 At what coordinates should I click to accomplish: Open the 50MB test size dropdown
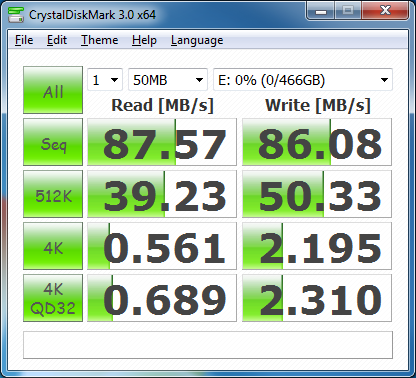tap(168, 80)
